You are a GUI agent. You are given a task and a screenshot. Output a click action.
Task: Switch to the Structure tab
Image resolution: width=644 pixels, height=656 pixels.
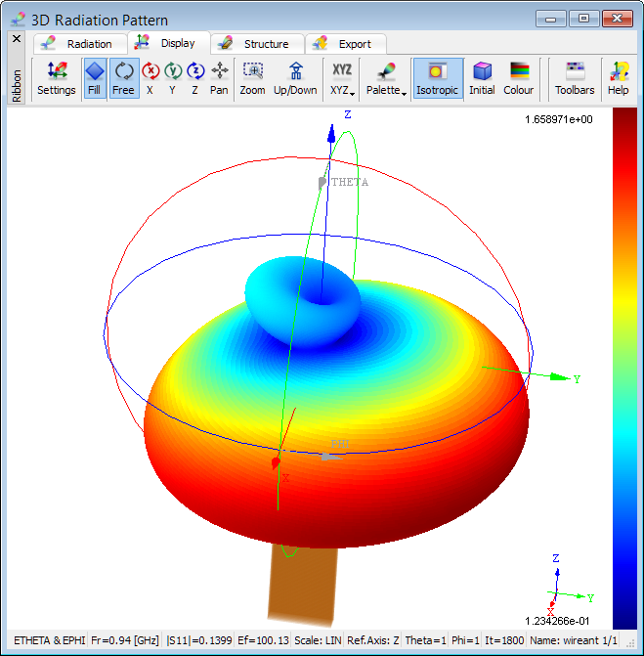[x=256, y=44]
